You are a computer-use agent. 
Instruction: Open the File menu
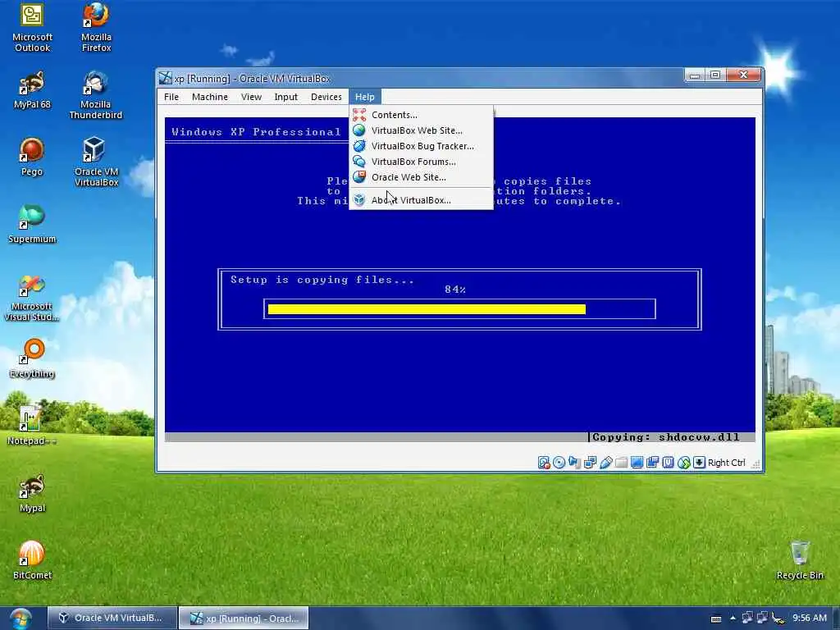tap(171, 97)
